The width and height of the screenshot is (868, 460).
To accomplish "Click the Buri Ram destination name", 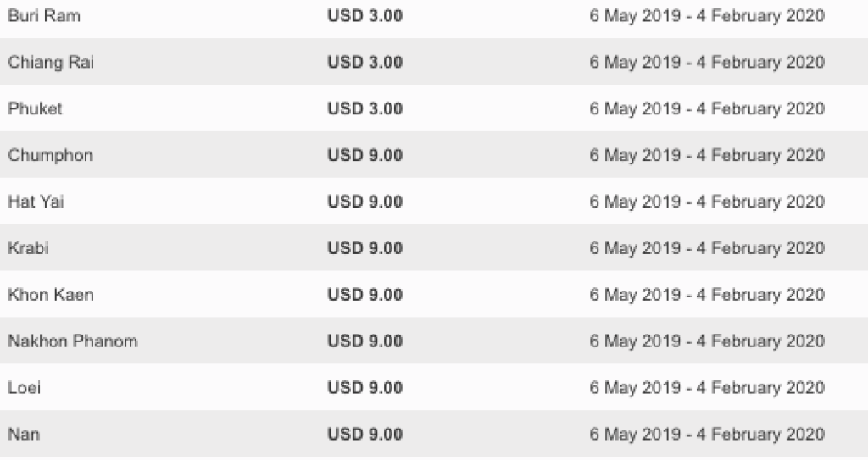I will (44, 16).
